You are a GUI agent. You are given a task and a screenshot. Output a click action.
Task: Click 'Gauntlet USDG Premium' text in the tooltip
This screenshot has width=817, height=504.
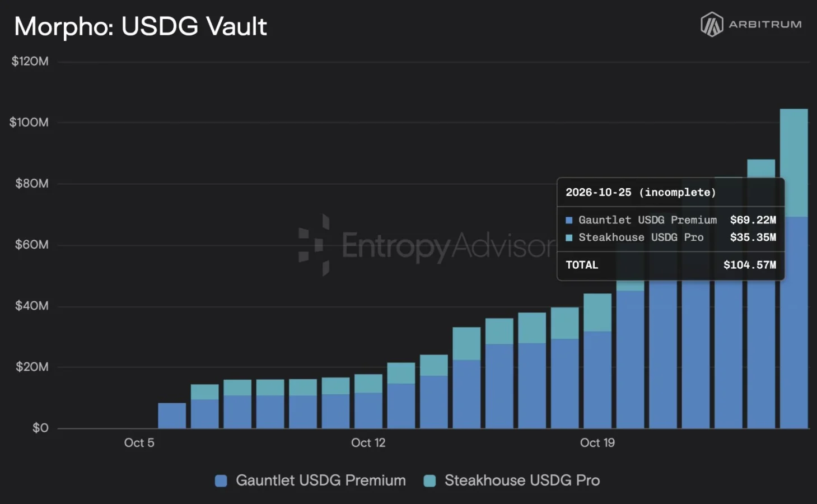[x=647, y=220]
